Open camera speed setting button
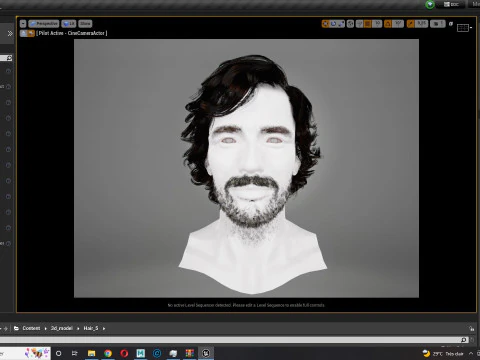The width and height of the screenshot is (480, 360). (x=438, y=24)
